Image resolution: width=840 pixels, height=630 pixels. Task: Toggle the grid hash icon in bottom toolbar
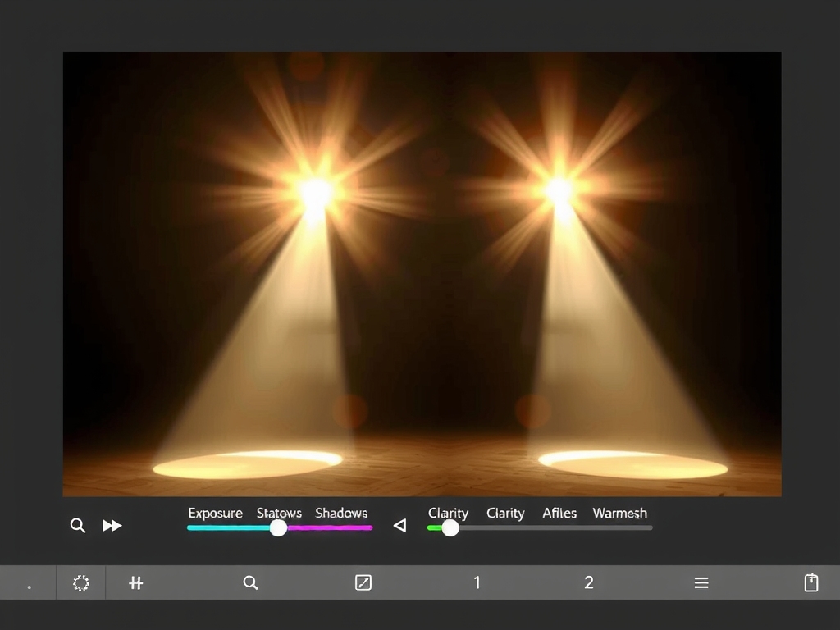[x=136, y=583]
